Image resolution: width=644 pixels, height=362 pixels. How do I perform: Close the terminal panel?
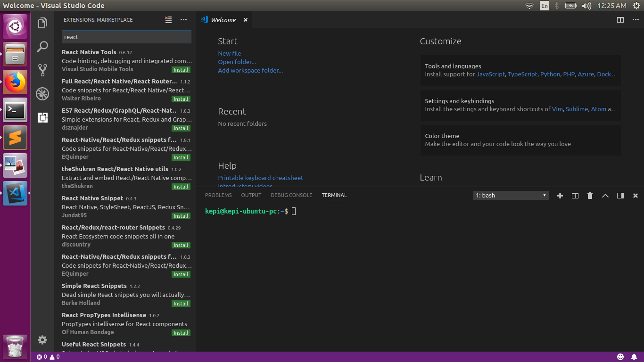pyautogui.click(x=636, y=195)
